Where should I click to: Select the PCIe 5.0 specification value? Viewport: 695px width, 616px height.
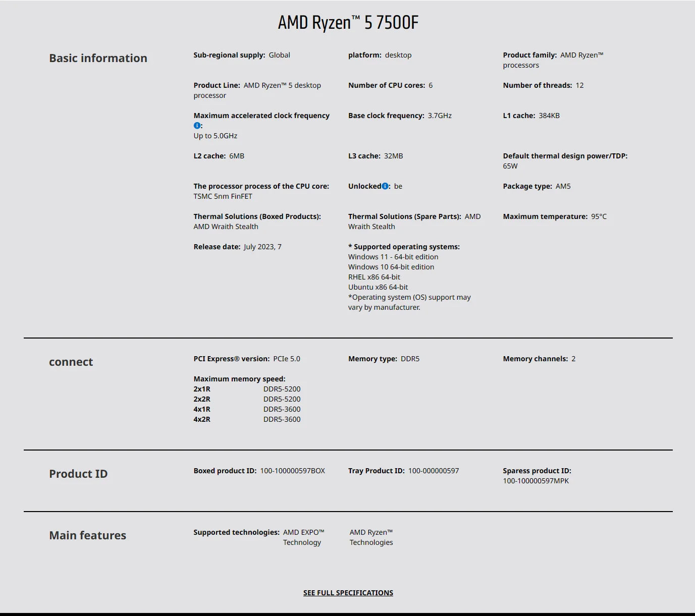coord(286,359)
